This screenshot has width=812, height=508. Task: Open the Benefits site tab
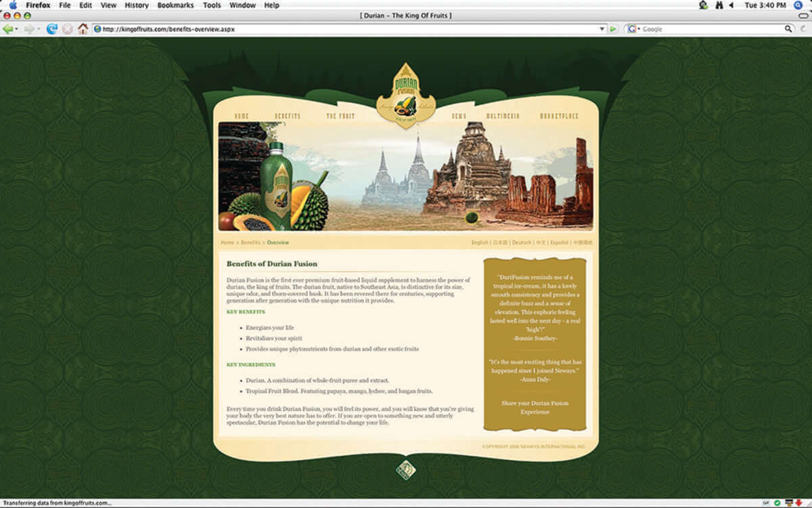[288, 117]
